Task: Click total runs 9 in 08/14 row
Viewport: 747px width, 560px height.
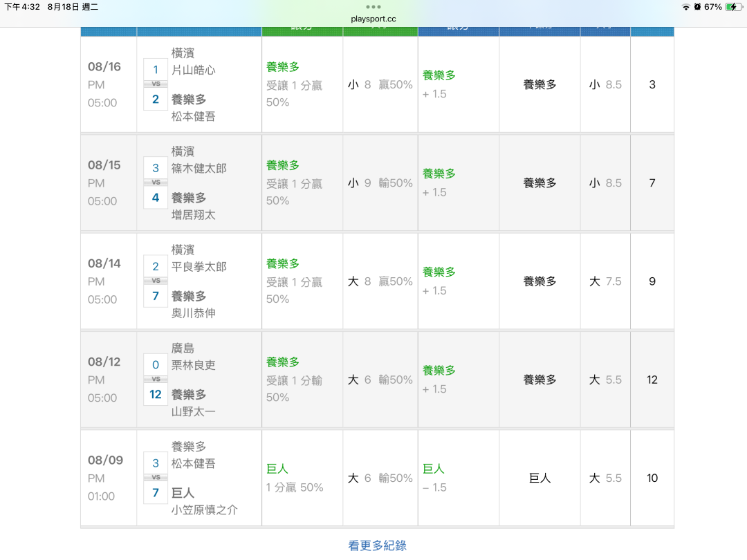Action: point(652,281)
